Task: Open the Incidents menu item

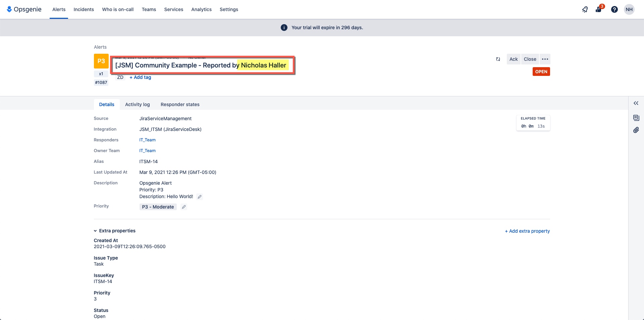Action: 84,9
